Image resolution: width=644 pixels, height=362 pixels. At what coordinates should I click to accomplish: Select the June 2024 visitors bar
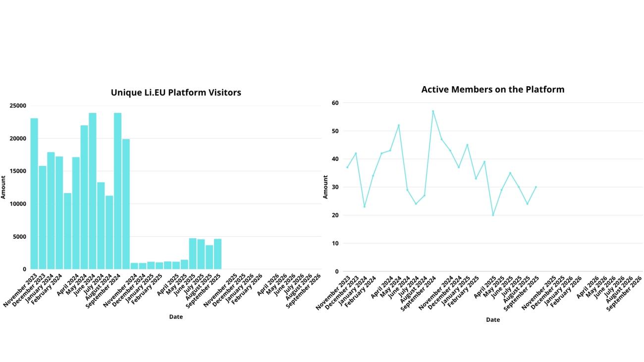coord(93,191)
